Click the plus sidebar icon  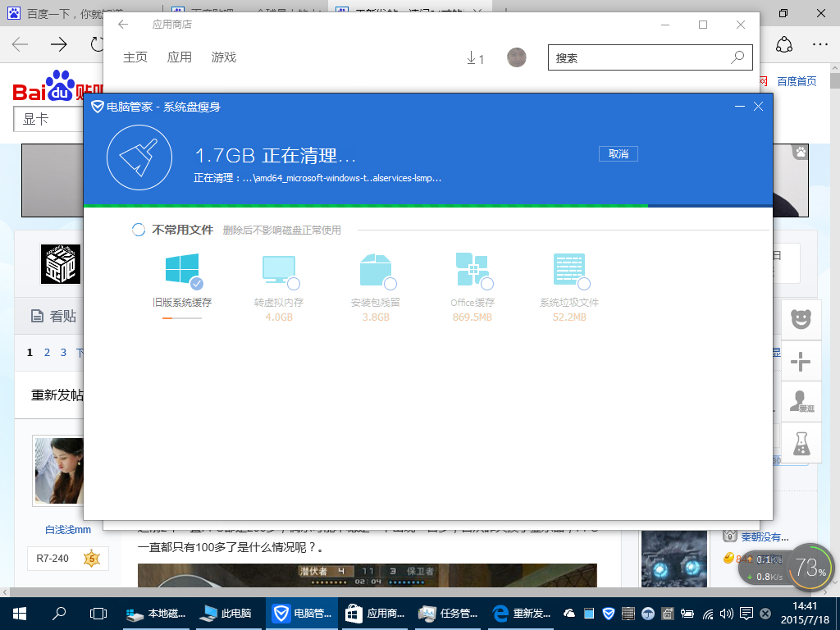click(801, 361)
